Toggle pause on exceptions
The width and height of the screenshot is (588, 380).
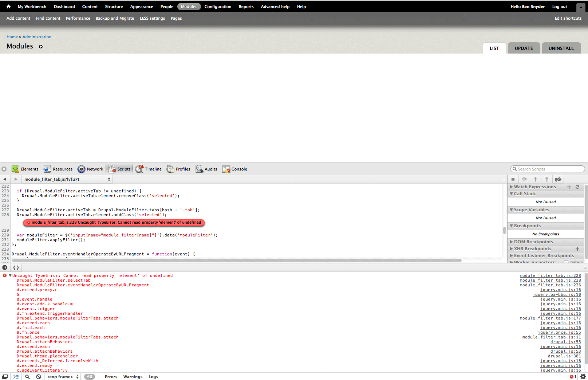(x=5, y=267)
